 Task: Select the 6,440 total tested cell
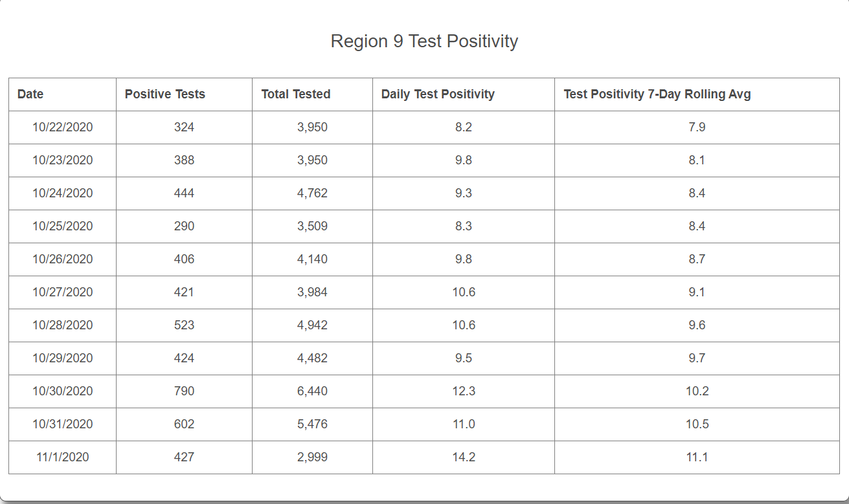pos(312,391)
